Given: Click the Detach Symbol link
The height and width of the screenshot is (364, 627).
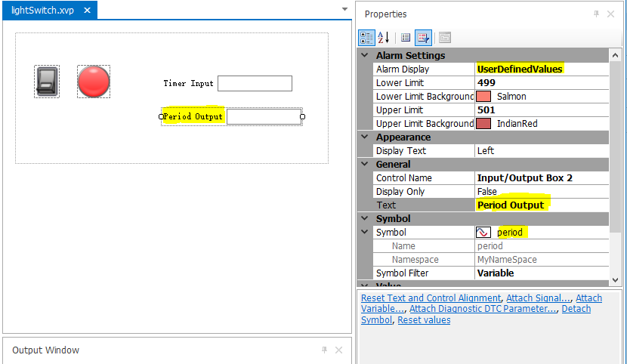Looking at the screenshot, I should click(476, 314).
